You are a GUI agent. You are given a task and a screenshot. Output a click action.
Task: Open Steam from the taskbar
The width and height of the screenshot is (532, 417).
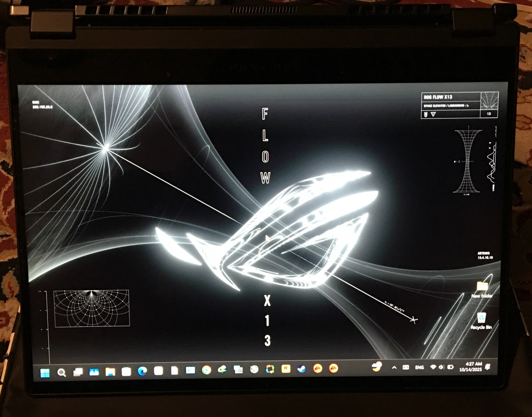click(302, 369)
